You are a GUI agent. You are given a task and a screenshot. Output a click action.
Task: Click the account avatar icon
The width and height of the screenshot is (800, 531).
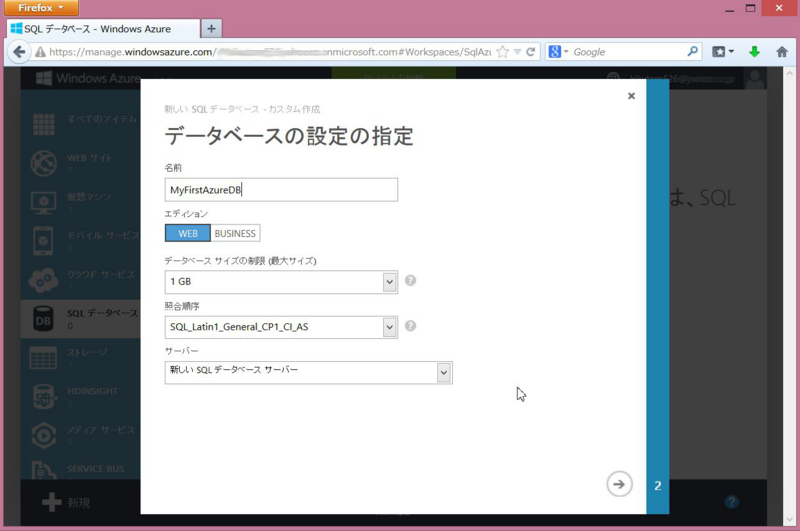click(755, 79)
